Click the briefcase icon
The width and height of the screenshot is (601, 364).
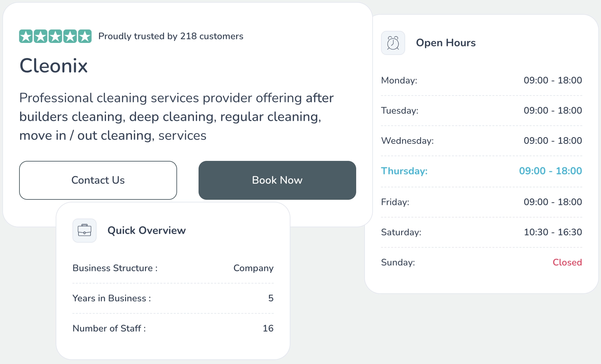[x=85, y=231]
